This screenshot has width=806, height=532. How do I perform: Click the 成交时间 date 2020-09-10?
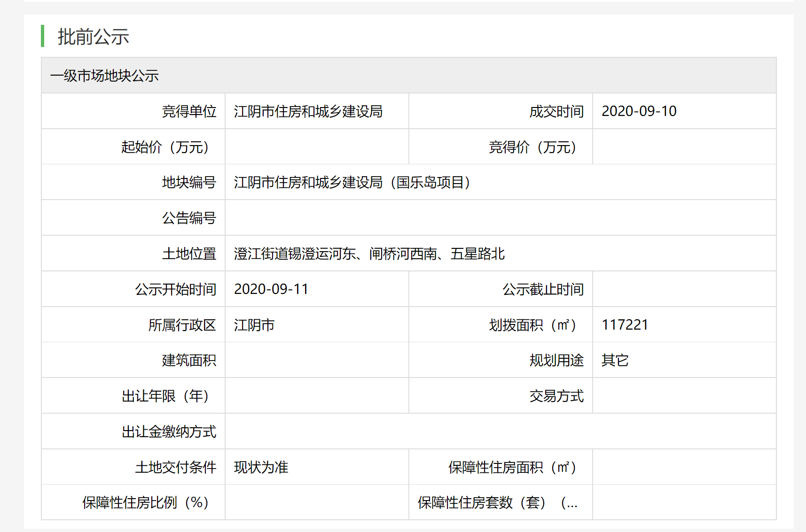(x=639, y=111)
